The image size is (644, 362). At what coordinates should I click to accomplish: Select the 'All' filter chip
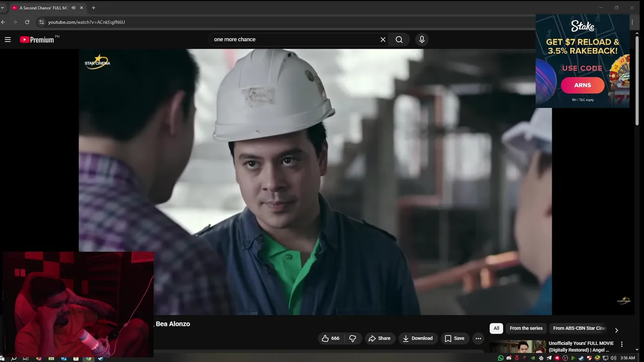pos(496,328)
